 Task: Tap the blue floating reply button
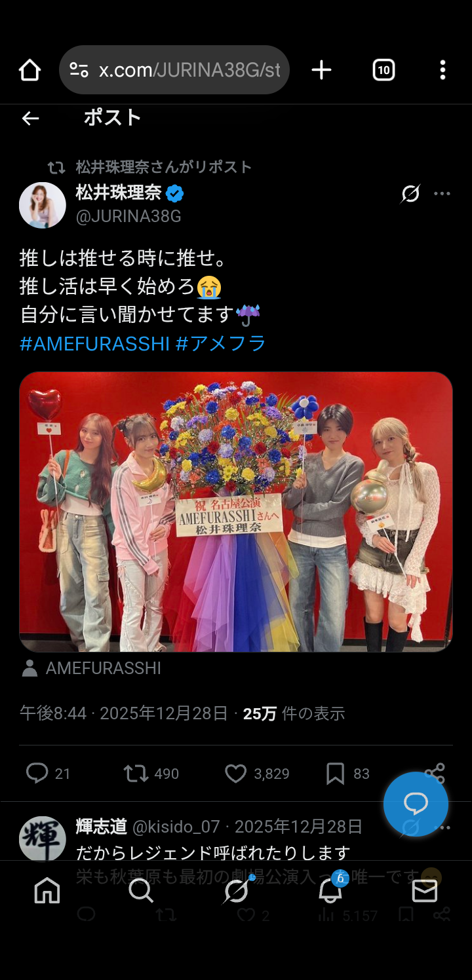416,804
